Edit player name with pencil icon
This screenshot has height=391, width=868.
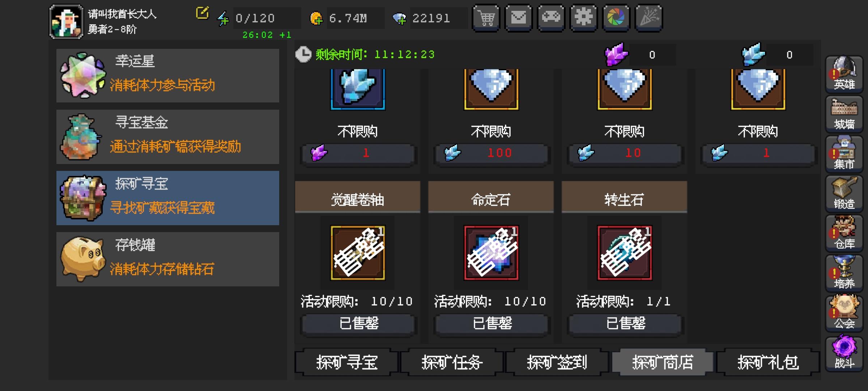(x=202, y=13)
